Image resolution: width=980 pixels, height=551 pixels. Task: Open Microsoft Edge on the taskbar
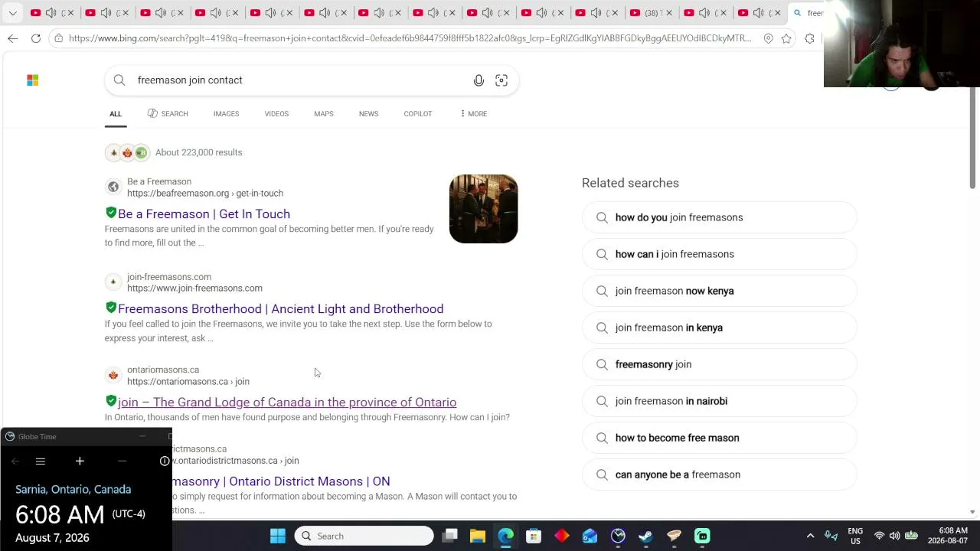coord(506,536)
